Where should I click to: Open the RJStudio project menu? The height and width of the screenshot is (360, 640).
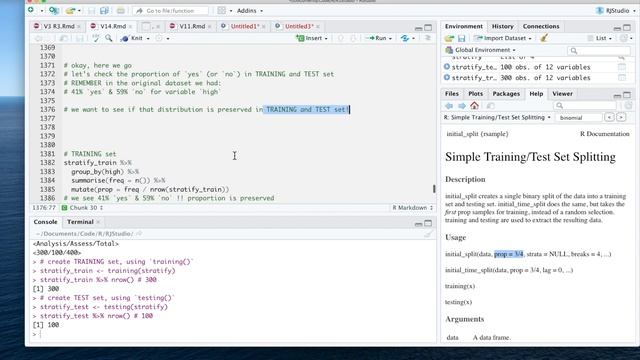(x=616, y=11)
